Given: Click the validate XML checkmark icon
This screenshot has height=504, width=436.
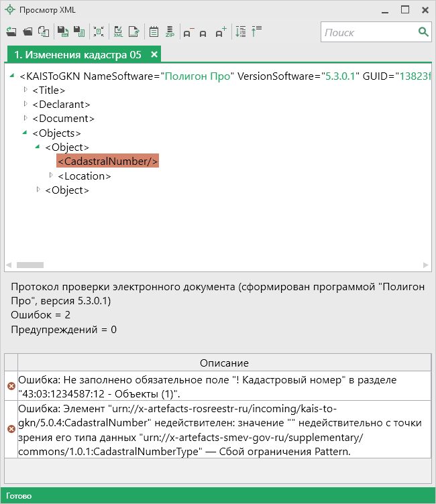Looking at the screenshot, I should pyautogui.click(x=118, y=31).
